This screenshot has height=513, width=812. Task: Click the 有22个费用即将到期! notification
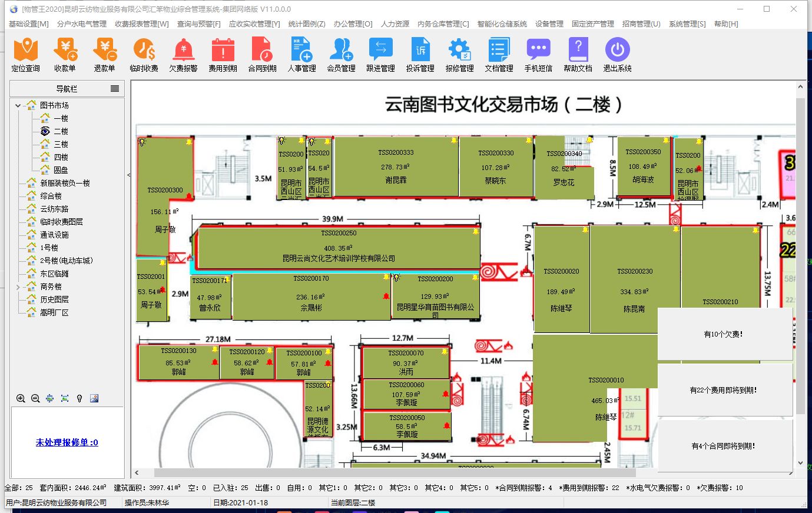tap(724, 390)
